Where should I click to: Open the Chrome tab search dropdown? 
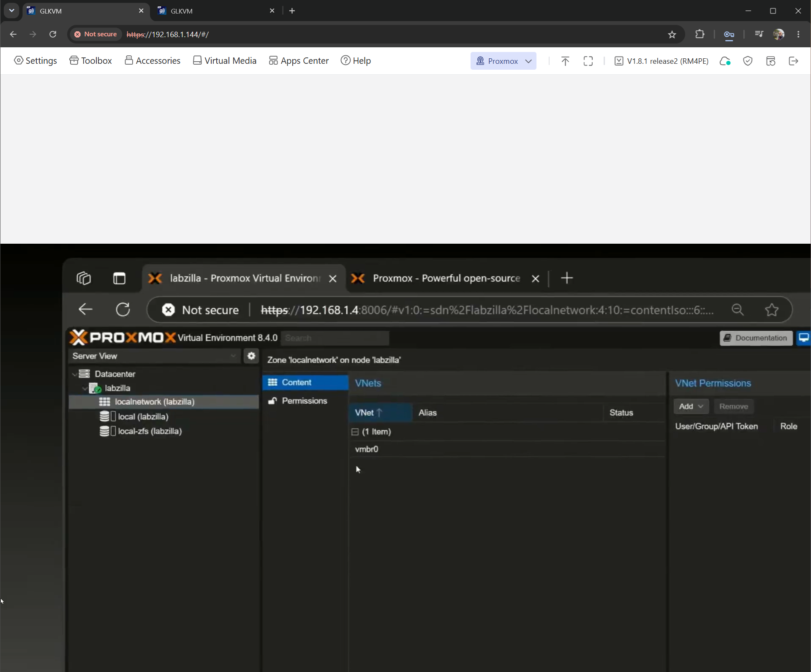pyautogui.click(x=11, y=11)
